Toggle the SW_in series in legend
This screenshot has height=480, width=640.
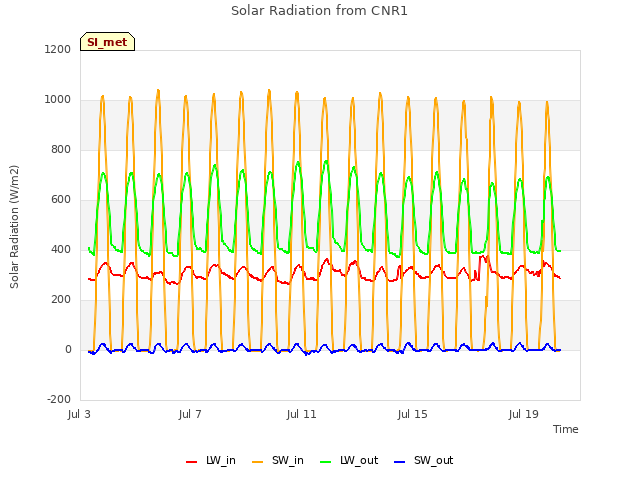pyautogui.click(x=278, y=461)
